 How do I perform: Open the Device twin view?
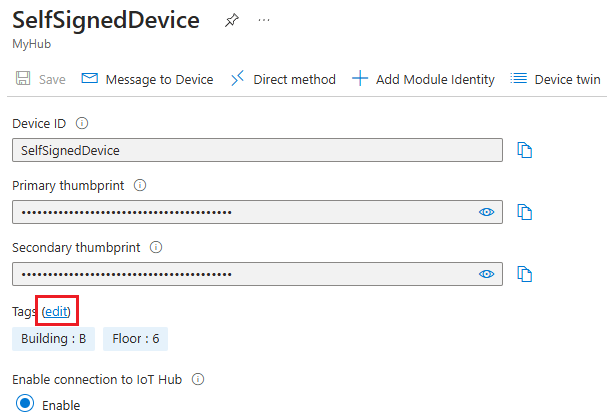click(555, 79)
